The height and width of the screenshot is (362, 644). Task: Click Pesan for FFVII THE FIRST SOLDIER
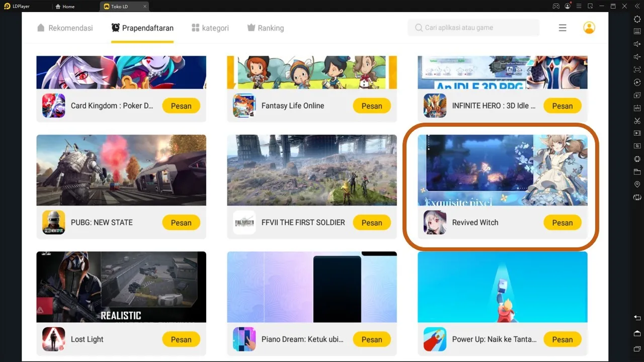tap(372, 222)
